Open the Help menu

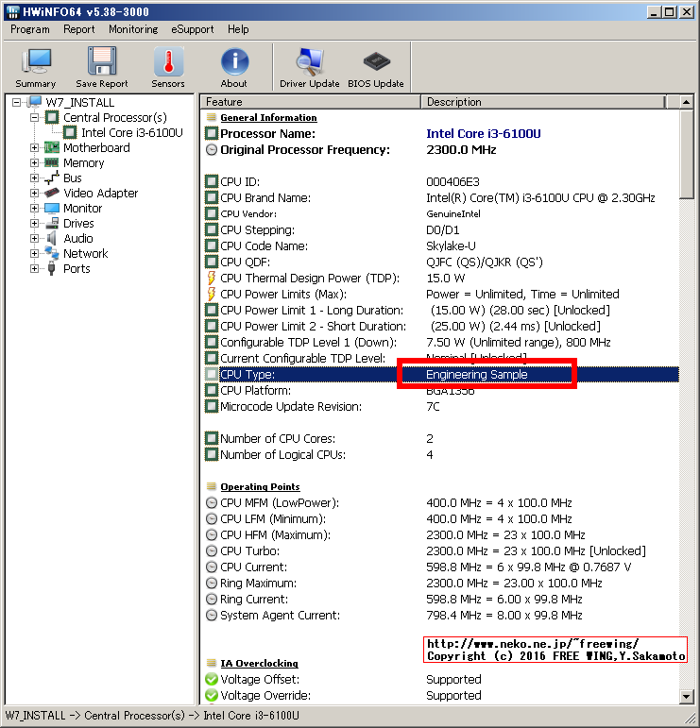pos(238,29)
